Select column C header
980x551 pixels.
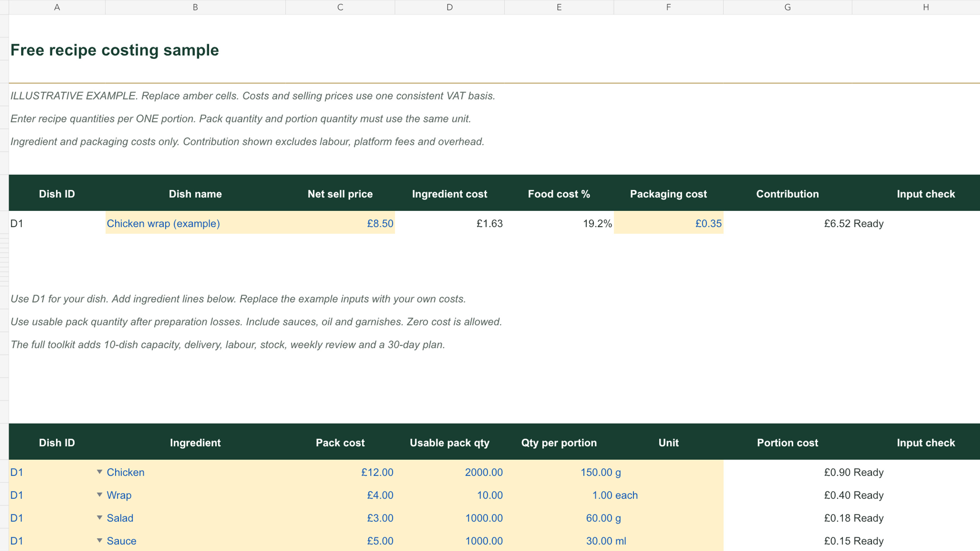[340, 7]
